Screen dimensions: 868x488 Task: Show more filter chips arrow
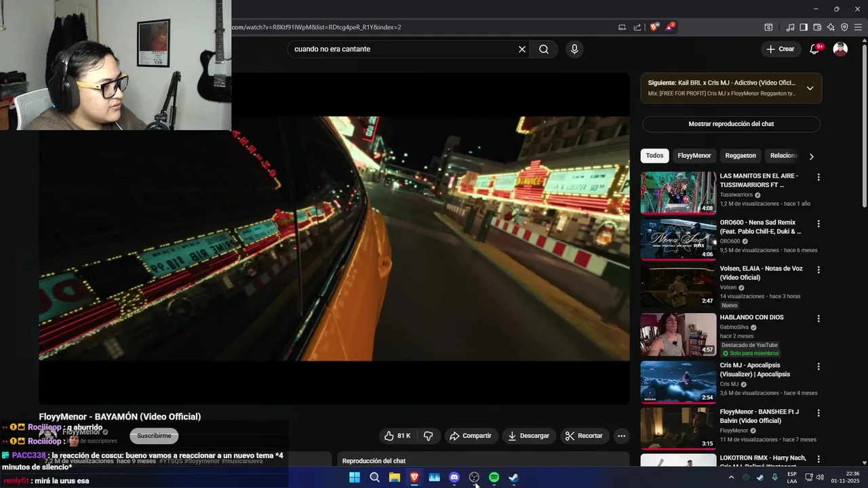point(811,157)
